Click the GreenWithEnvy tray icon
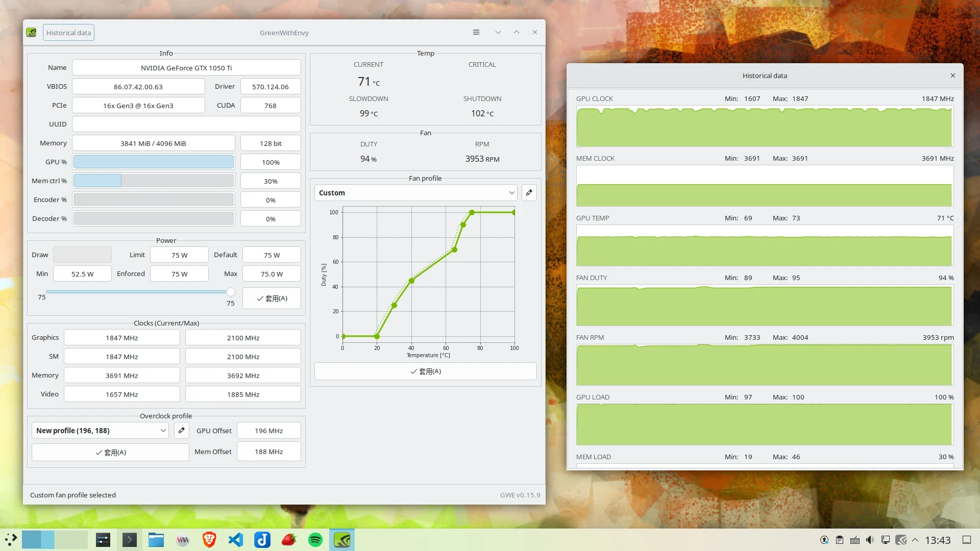The width and height of the screenshot is (980, 551). coord(901,540)
